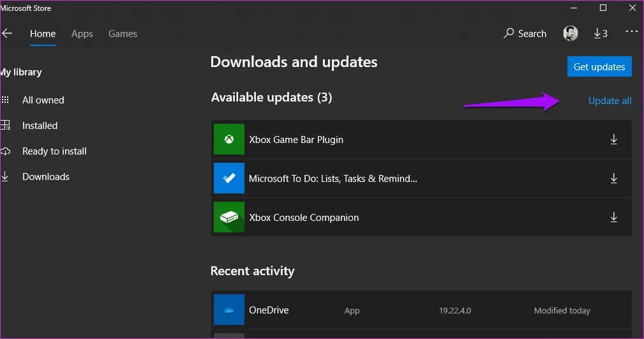Click the Xbox Game Bar Plugin app icon
Viewport: 644px width, 339px height.
tap(228, 139)
